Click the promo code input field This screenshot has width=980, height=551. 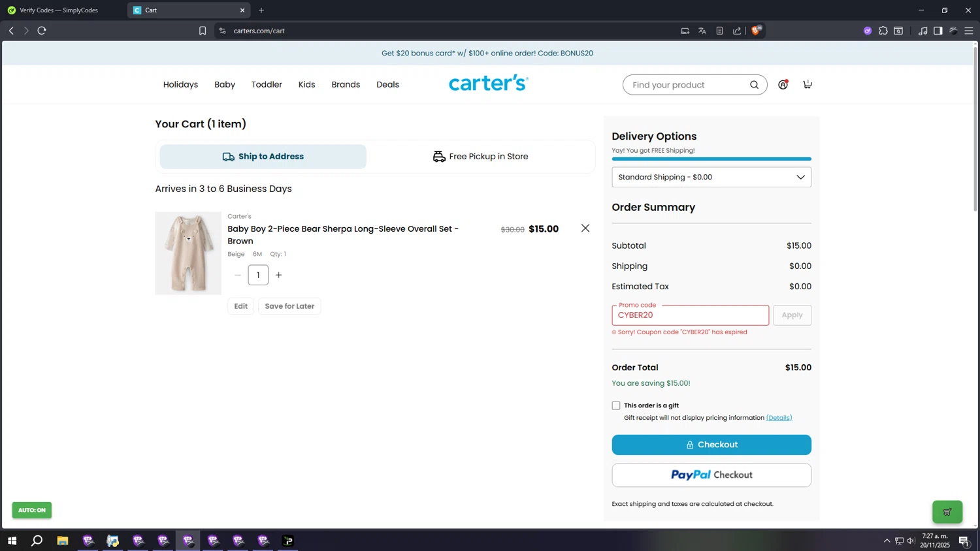click(691, 315)
